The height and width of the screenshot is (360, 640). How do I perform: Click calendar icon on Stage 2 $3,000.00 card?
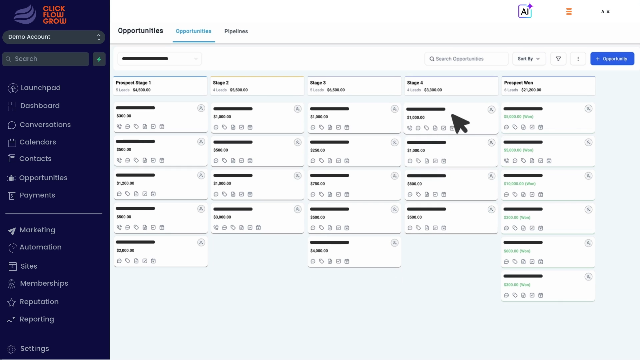click(258, 228)
